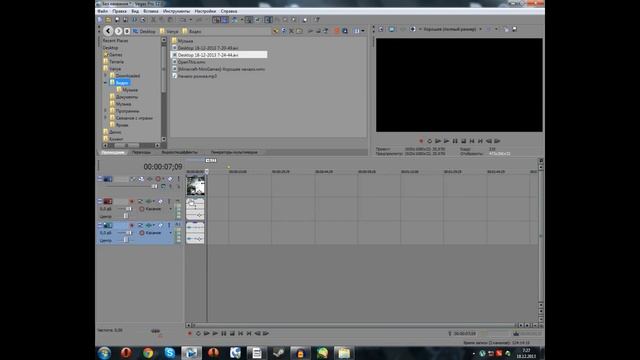Open the Музыка folder in file list
Viewport: 640px width, 360px height.
(182, 41)
